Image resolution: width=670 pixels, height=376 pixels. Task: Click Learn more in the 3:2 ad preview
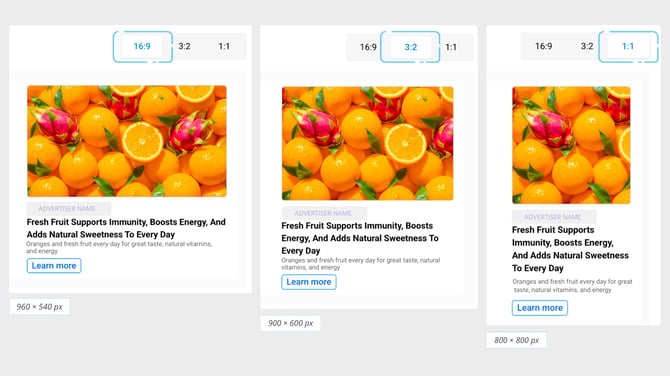[309, 282]
